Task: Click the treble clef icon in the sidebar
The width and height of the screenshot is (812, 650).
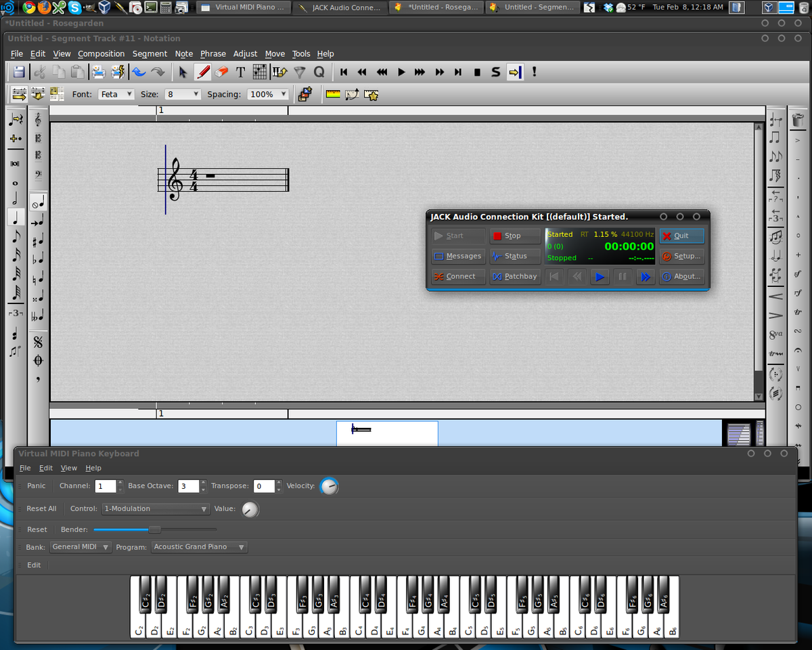Action: pos(37,121)
